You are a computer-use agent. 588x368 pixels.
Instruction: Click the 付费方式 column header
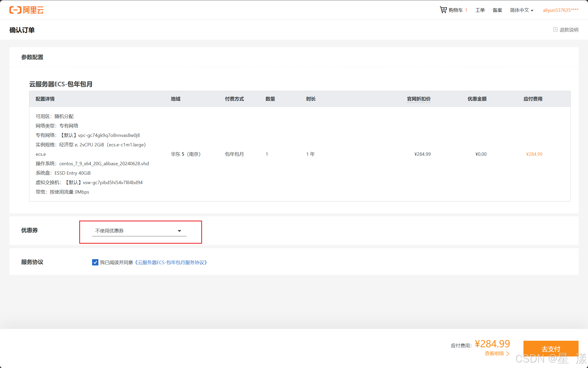(x=234, y=99)
